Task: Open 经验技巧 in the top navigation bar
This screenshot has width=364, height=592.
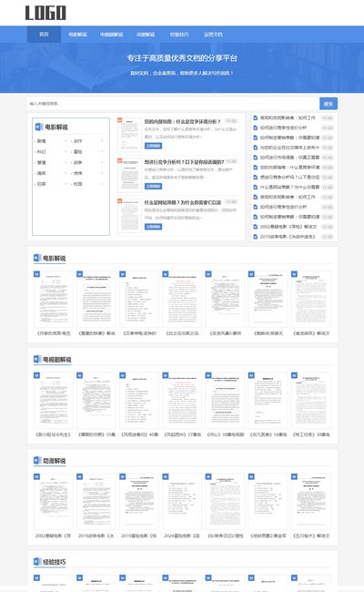Action: (x=179, y=35)
